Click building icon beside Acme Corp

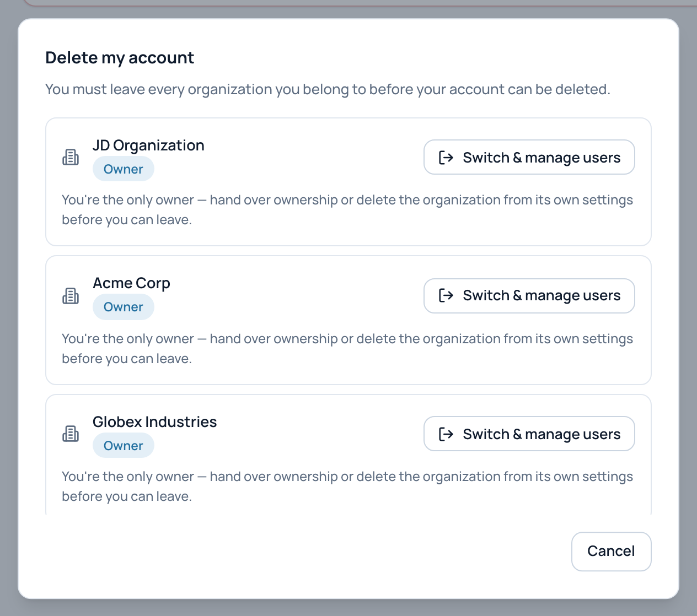click(71, 296)
